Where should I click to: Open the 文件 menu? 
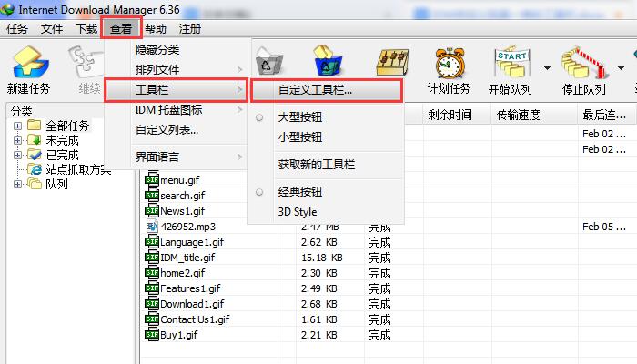[x=52, y=29]
